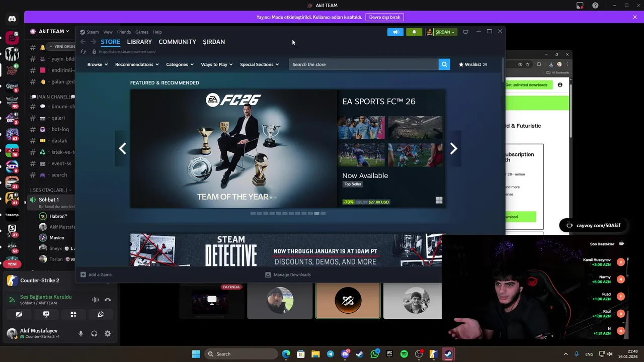Show previous featured game with left arrow
The width and height of the screenshot is (644, 362).
pyautogui.click(x=122, y=148)
